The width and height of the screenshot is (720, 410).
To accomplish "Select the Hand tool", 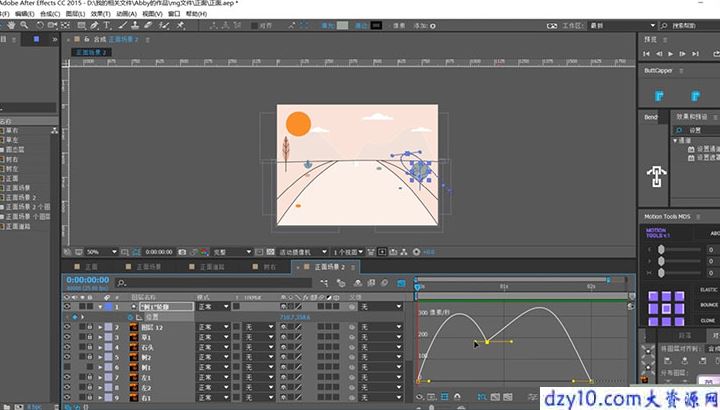I will click(11, 25).
